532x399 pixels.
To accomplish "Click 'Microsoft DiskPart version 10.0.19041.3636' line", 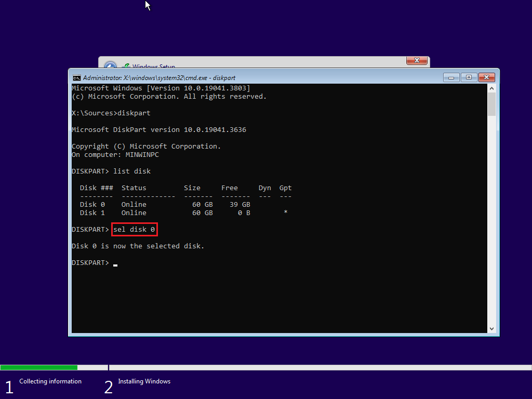I will (159, 129).
